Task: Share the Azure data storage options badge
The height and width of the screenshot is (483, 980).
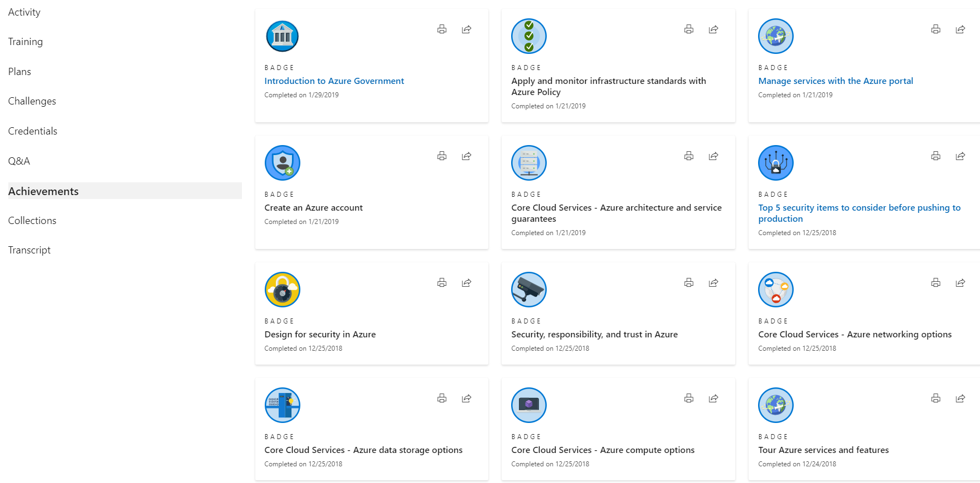Action: click(467, 399)
